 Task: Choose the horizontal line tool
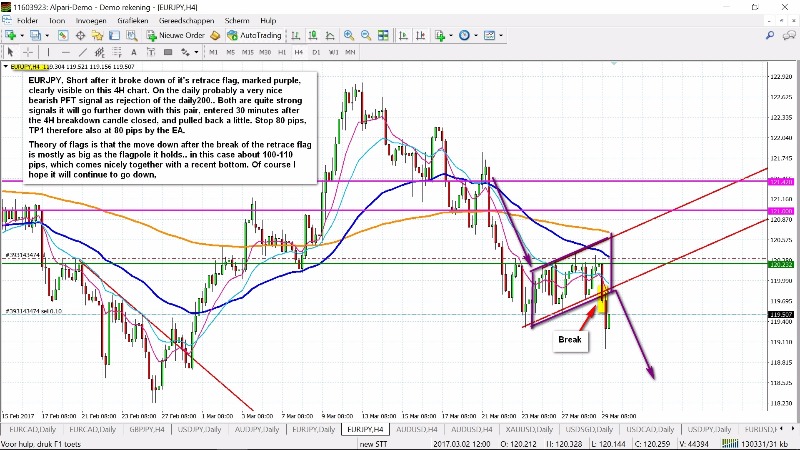click(x=66, y=52)
